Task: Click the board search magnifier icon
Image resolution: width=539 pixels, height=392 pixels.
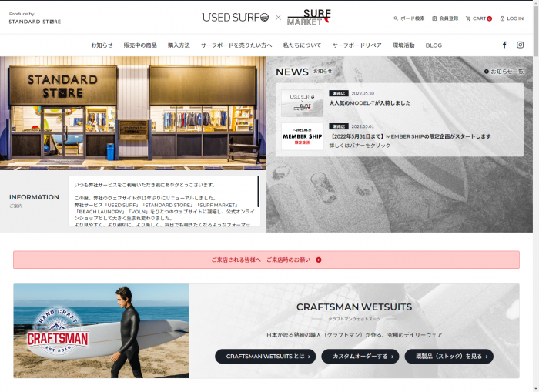Action: click(396, 18)
